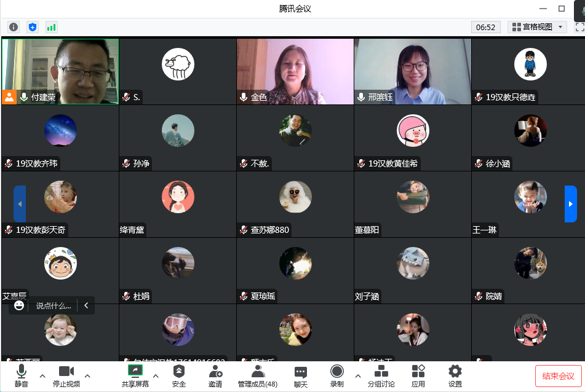The width and height of the screenshot is (585, 392).
Task: Click the blue security shield icon
Action: coord(33,27)
